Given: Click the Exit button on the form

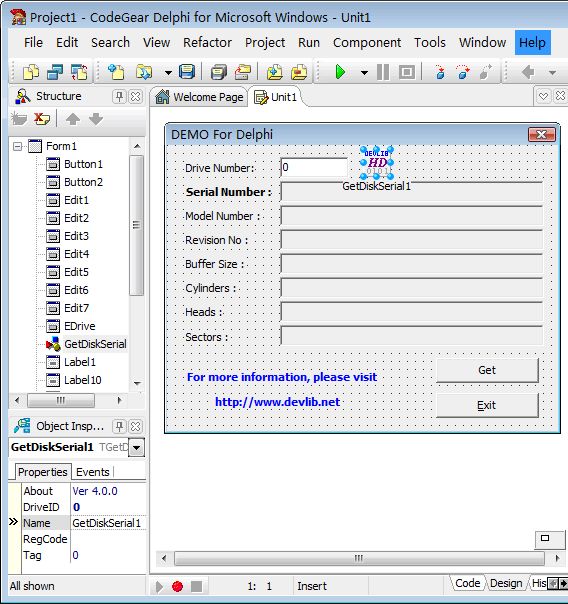Looking at the screenshot, I should coord(487,405).
